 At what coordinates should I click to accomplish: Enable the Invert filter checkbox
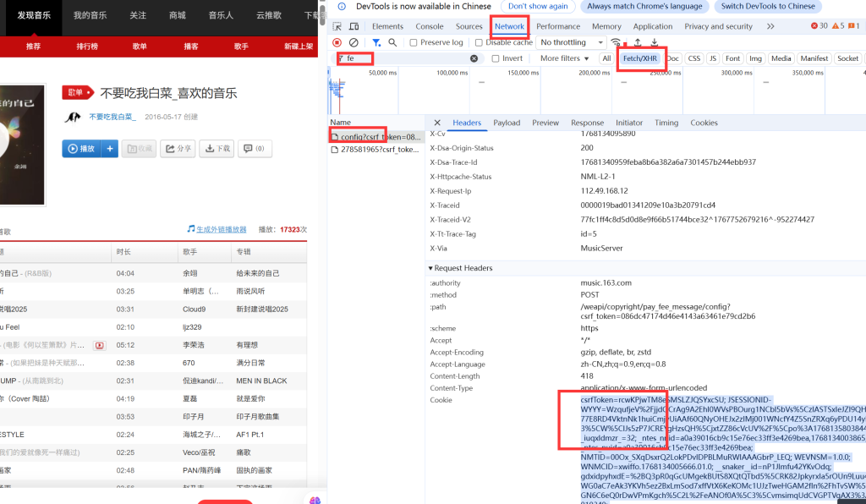tap(496, 58)
